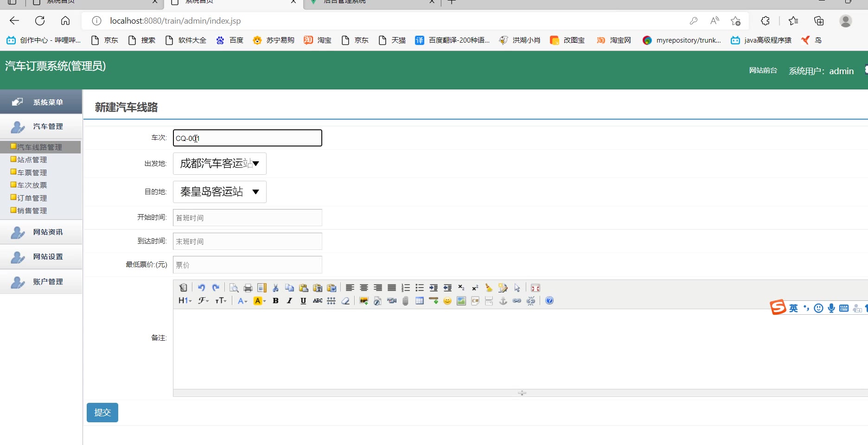
Task: Paste as plain text in the editor
Action: pyautogui.click(x=318, y=288)
